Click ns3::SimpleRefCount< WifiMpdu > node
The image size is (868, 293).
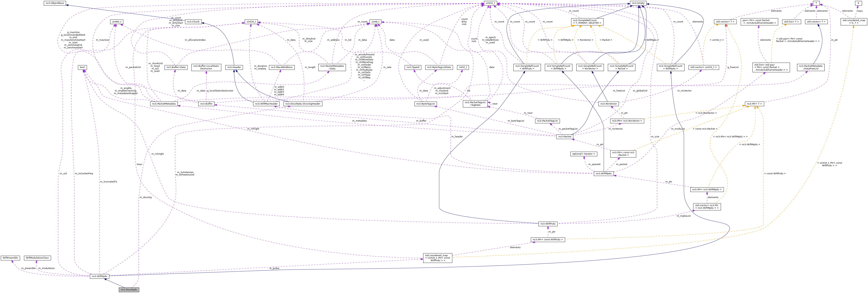tap(559, 67)
